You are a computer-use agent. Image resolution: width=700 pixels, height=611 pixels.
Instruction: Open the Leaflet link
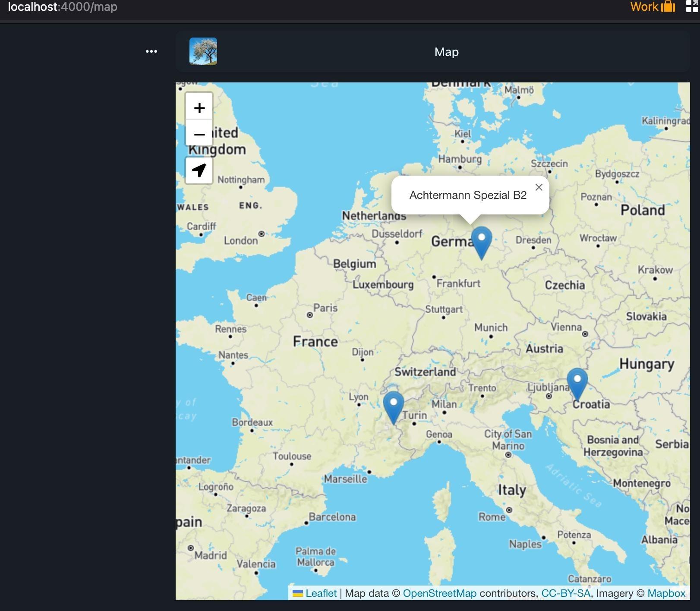tap(321, 593)
